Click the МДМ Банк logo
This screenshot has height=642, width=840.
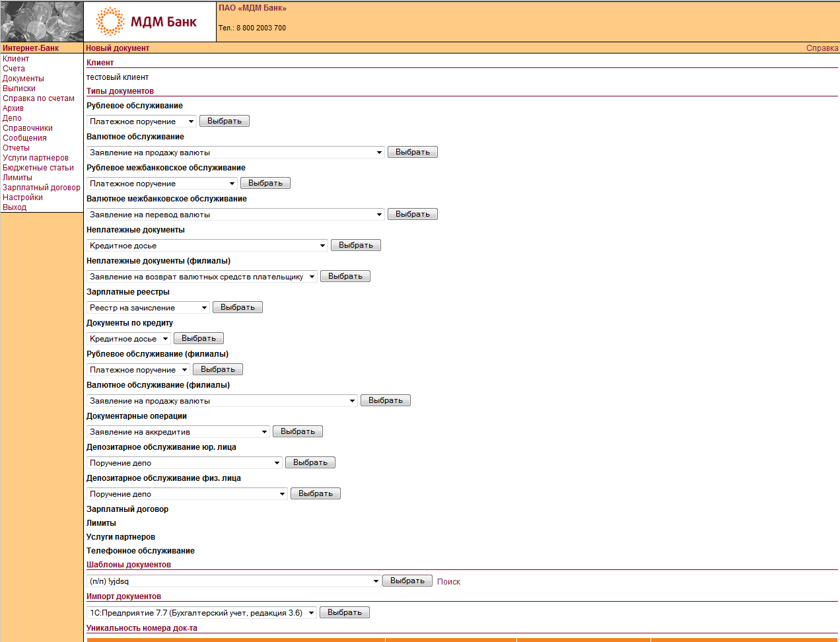(147, 22)
